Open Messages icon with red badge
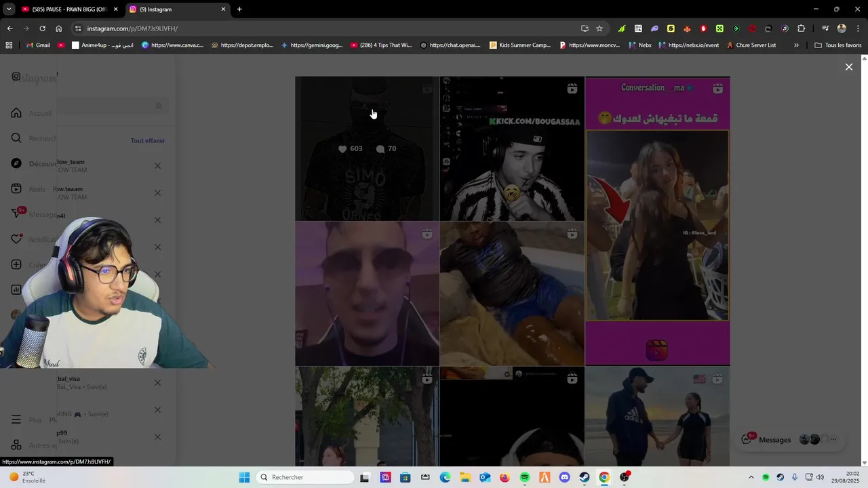The image size is (868, 488). 18,213
